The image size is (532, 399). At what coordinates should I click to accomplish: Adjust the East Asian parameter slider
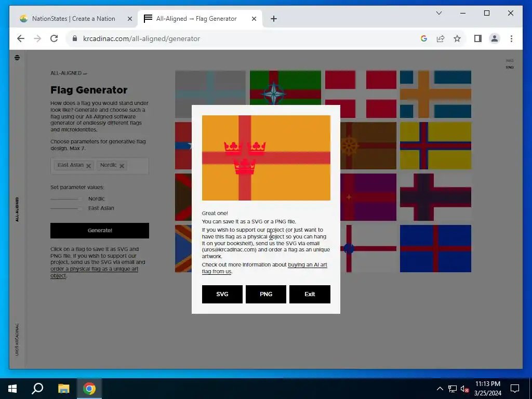(66, 208)
